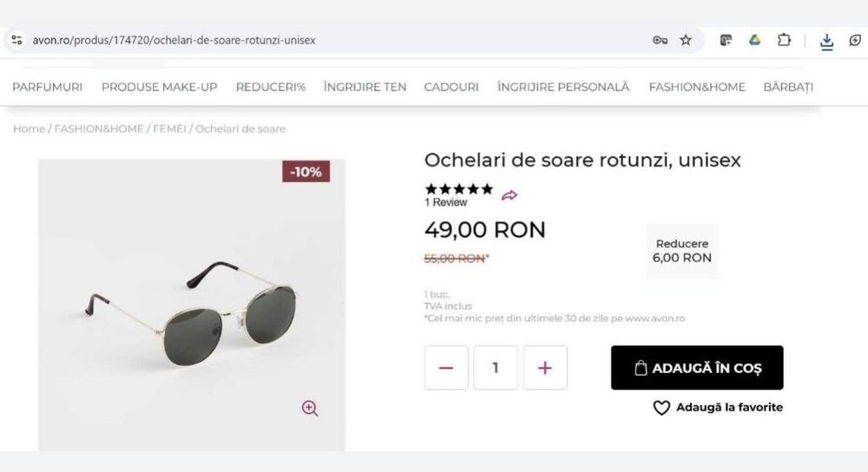868x472 pixels.
Task: Open the browser Extensions puzzle icon
Action: [784, 40]
